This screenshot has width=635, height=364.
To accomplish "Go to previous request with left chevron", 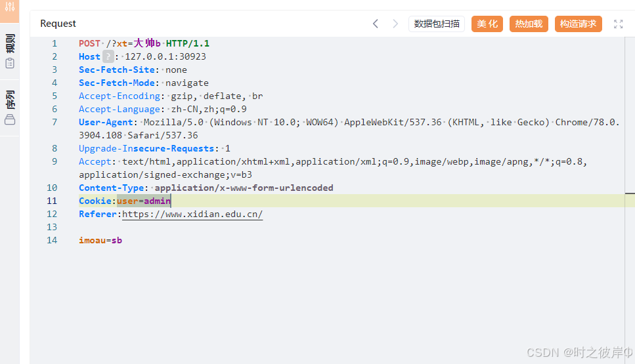I will 376,24.
